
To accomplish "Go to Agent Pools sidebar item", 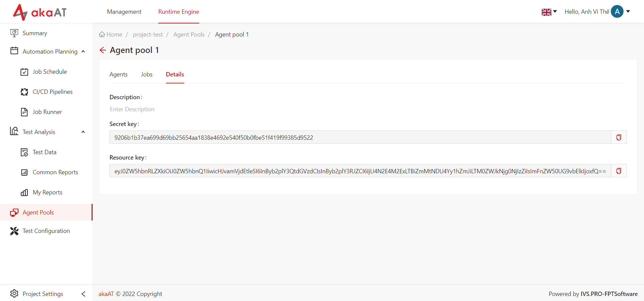I will (46, 212).
